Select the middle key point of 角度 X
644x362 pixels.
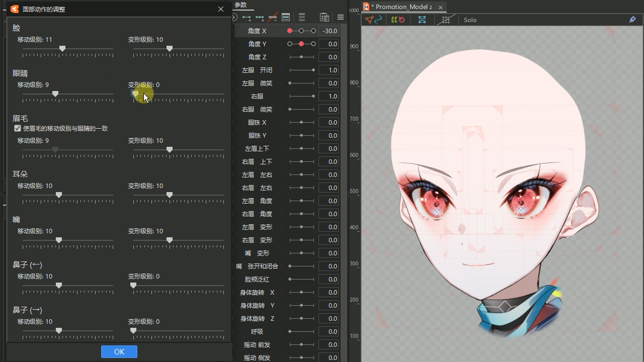pyautogui.click(x=301, y=31)
